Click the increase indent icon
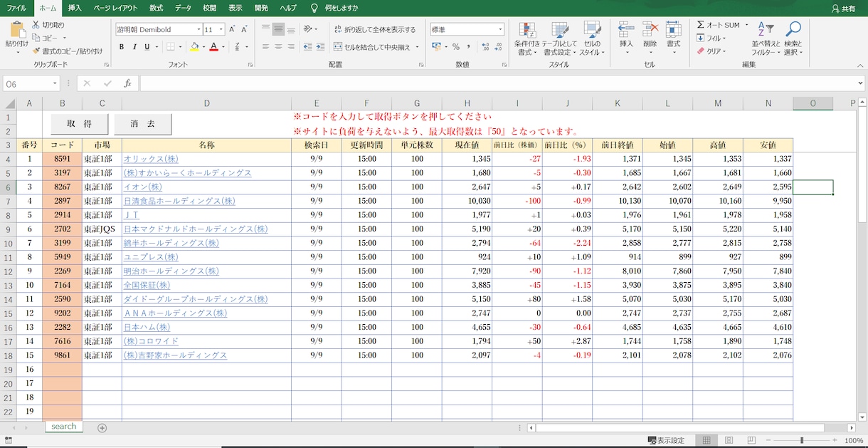 (x=322, y=47)
